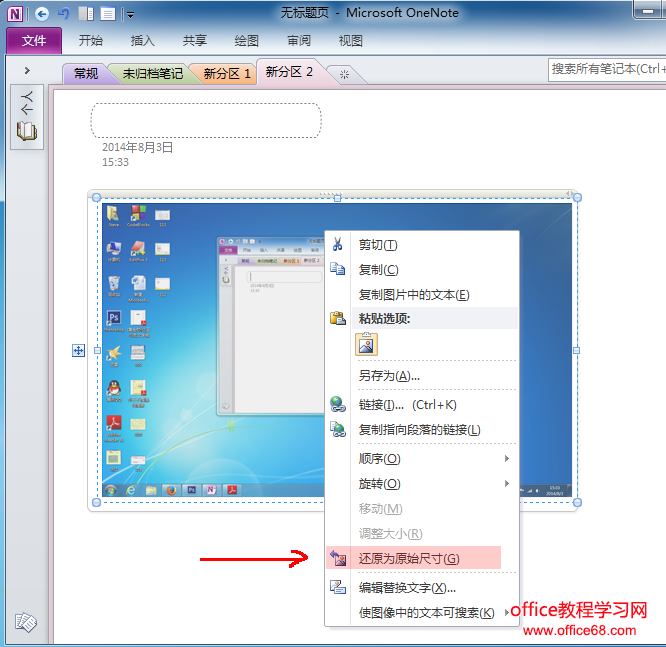This screenshot has height=647, width=666.
Task: Switch to the 审阅 ribbon tab
Action: tap(299, 41)
